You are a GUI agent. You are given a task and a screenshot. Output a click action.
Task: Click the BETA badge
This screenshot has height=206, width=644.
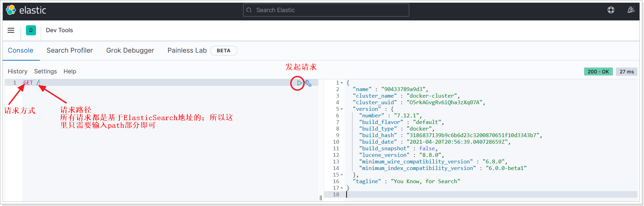224,51
